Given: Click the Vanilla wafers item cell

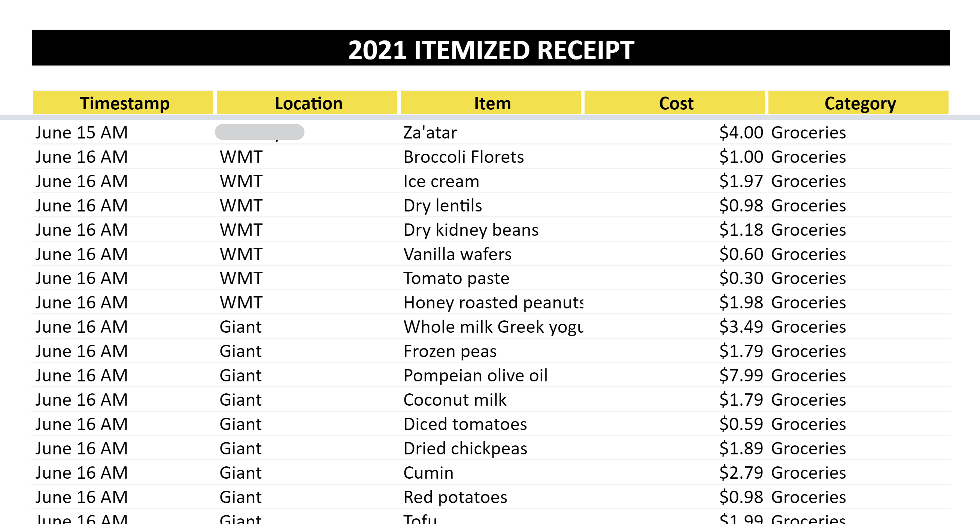Looking at the screenshot, I should pyautogui.click(x=457, y=255).
